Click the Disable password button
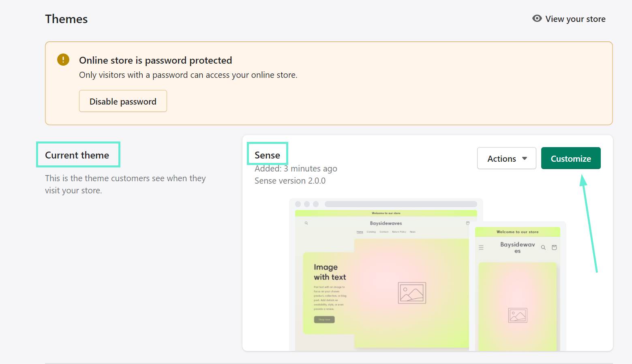This screenshot has width=632, height=364. point(123,101)
